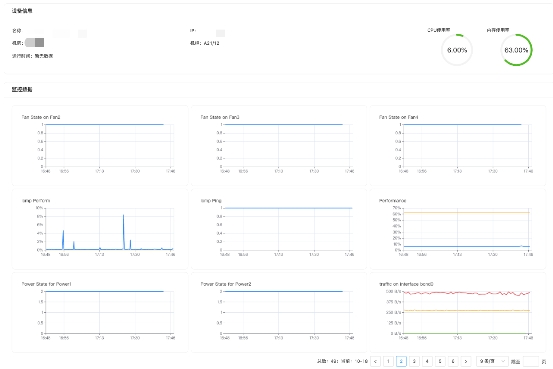Viewport: 553px width, 369px height.
Task: Go to the next page arrow
Action: tap(466, 361)
